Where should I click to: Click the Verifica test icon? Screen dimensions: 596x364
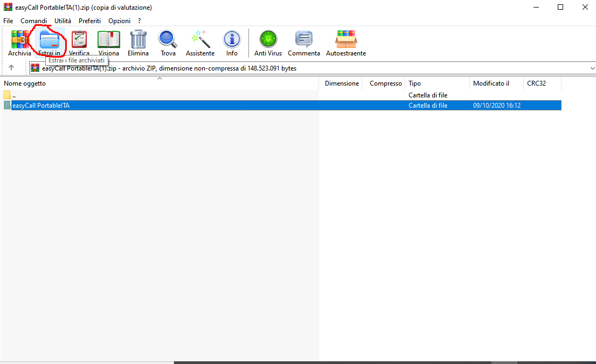(79, 39)
